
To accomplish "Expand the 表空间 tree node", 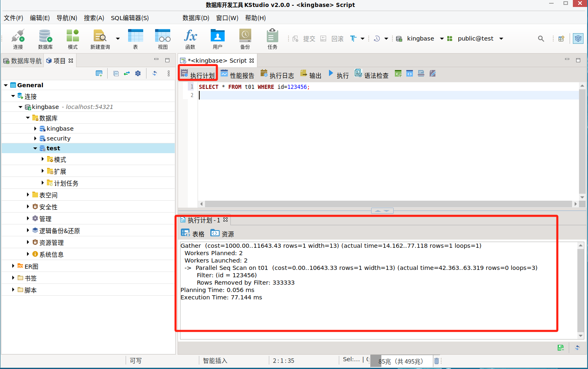I will [x=28, y=195].
